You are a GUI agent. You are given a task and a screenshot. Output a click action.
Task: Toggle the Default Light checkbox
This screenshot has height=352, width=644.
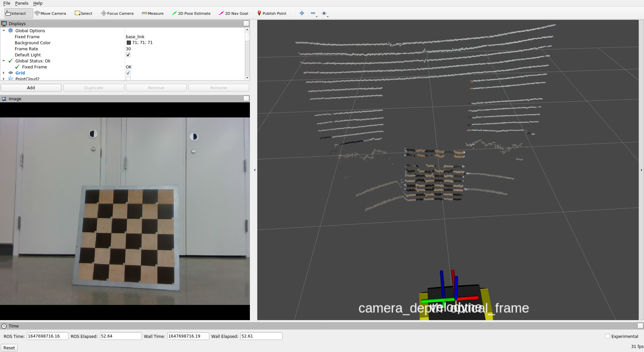(x=128, y=55)
